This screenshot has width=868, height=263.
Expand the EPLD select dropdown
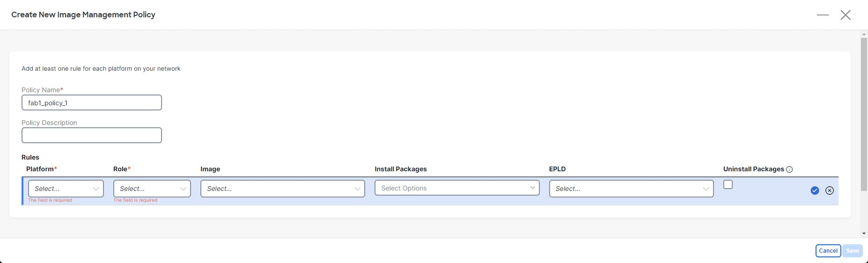(x=631, y=189)
